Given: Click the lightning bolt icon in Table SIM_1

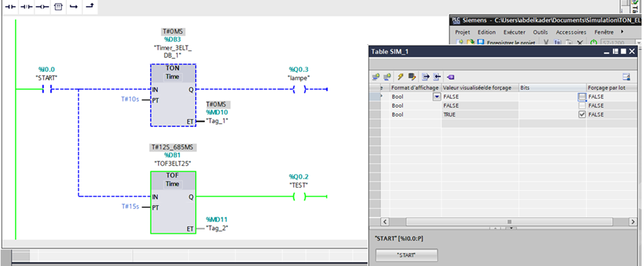Looking at the screenshot, I should click(x=400, y=76).
